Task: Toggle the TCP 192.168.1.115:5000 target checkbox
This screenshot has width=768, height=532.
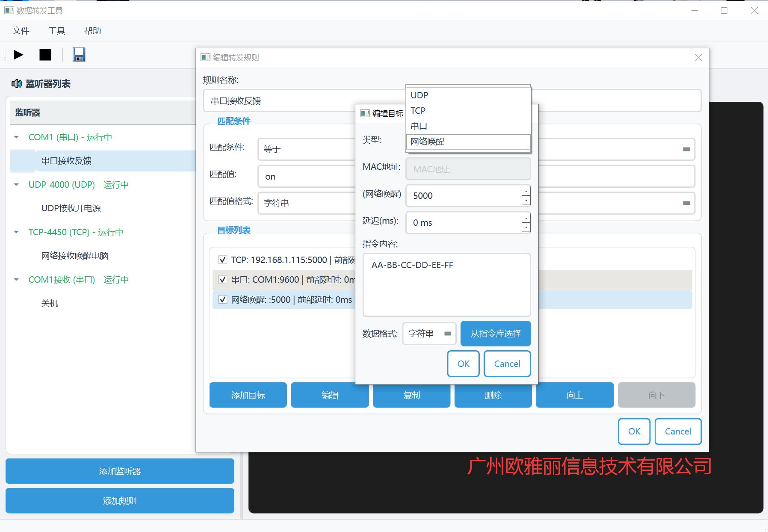Action: [x=223, y=260]
